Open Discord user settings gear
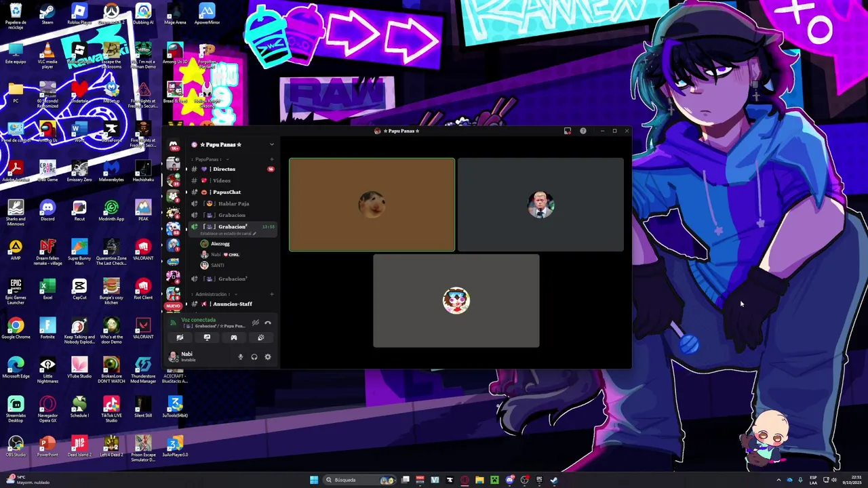Image resolution: width=868 pixels, height=488 pixels. click(x=268, y=357)
